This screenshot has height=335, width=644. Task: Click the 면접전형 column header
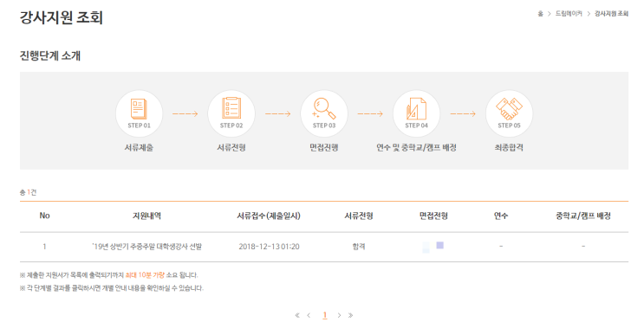pyautogui.click(x=433, y=216)
